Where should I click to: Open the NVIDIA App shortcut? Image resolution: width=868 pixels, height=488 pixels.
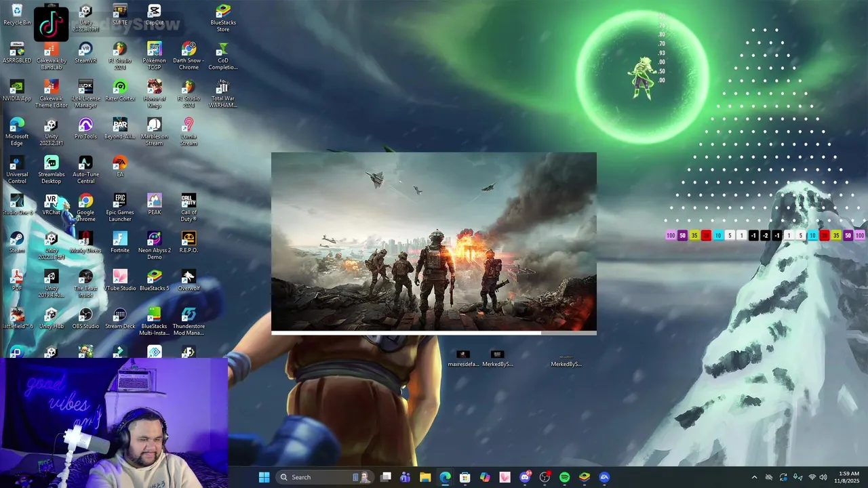click(x=17, y=91)
